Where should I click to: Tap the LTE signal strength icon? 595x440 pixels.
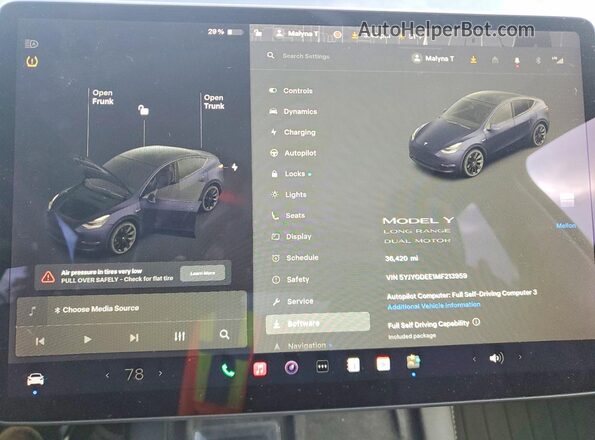(557, 60)
